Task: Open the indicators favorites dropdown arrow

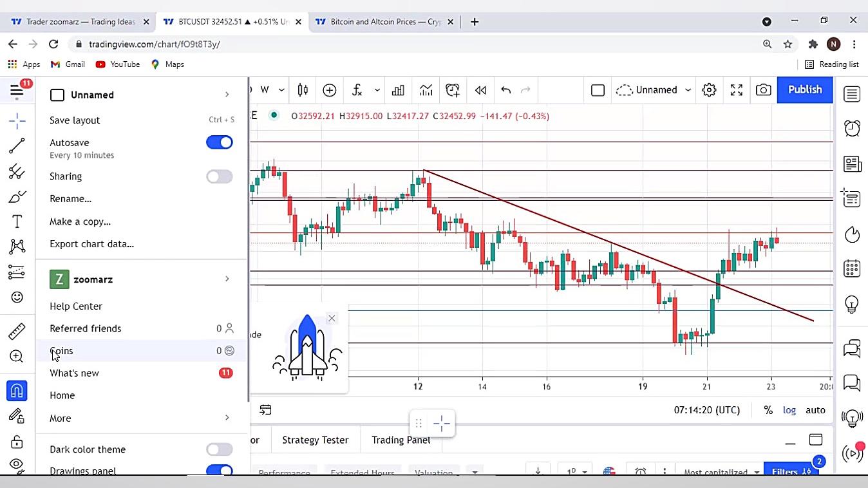Action: click(377, 90)
